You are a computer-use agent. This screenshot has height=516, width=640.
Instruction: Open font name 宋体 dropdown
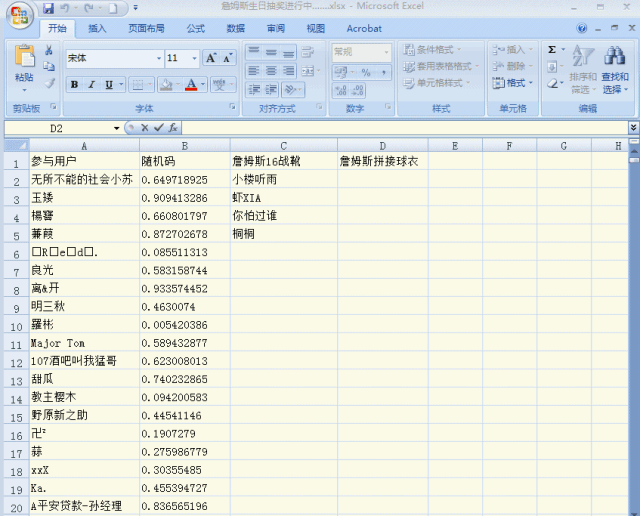pyautogui.click(x=159, y=58)
